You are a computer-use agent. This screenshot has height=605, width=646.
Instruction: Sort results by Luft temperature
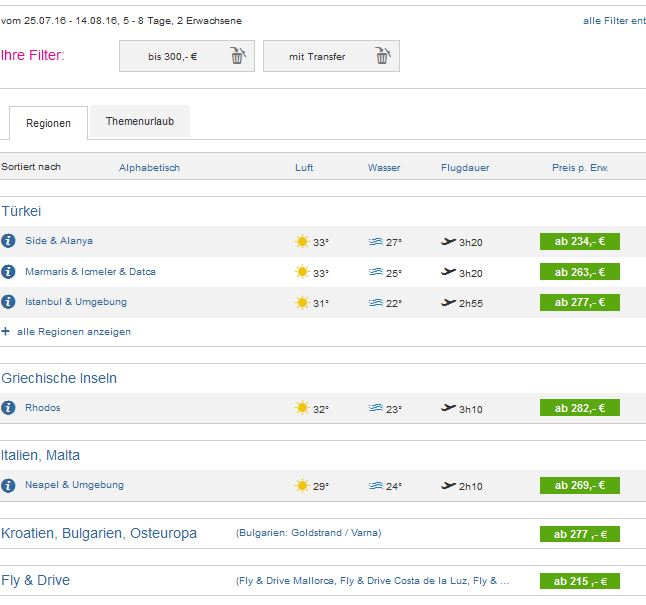click(304, 167)
